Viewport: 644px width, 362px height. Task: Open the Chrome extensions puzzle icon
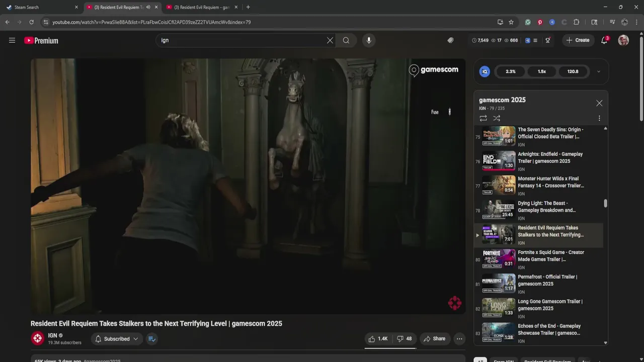[x=577, y=22]
